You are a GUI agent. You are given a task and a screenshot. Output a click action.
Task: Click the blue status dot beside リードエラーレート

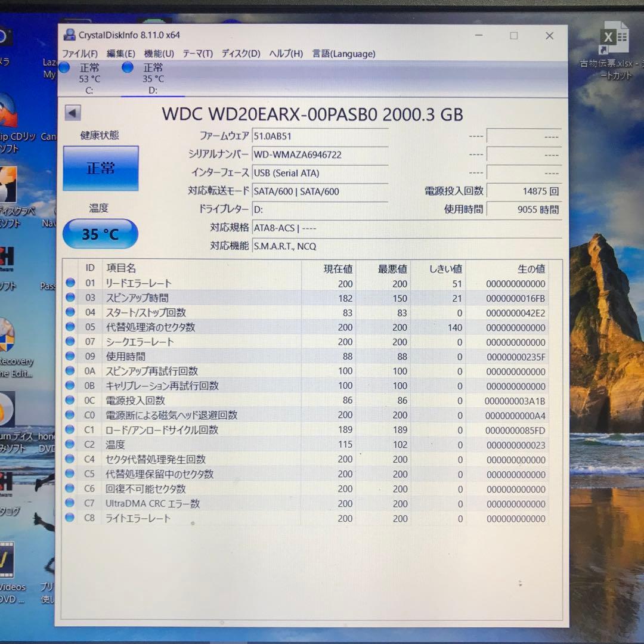coord(70,283)
